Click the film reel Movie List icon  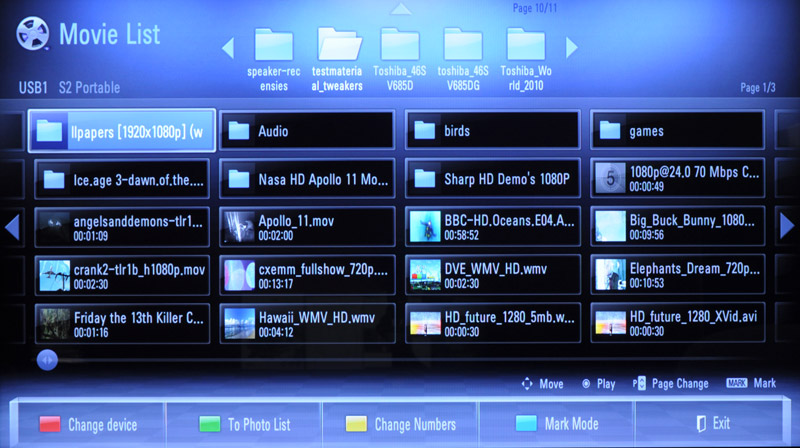point(33,34)
